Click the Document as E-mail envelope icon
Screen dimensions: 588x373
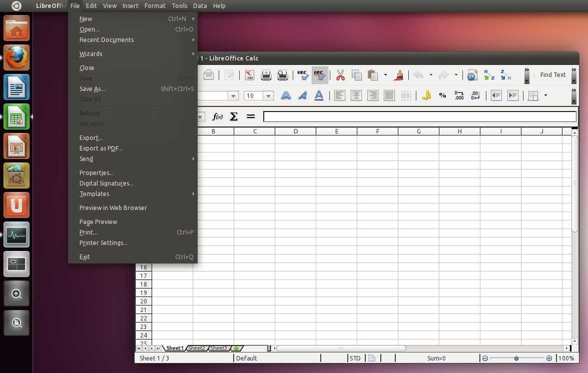click(x=209, y=75)
